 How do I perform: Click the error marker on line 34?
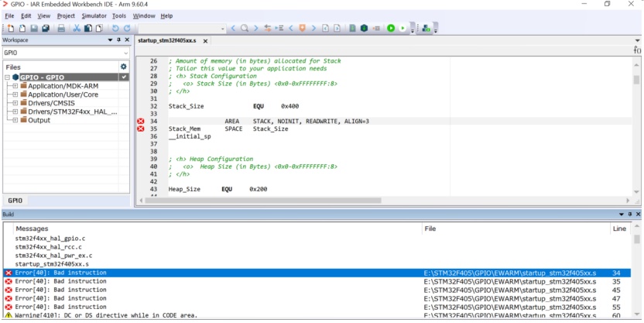point(141,122)
